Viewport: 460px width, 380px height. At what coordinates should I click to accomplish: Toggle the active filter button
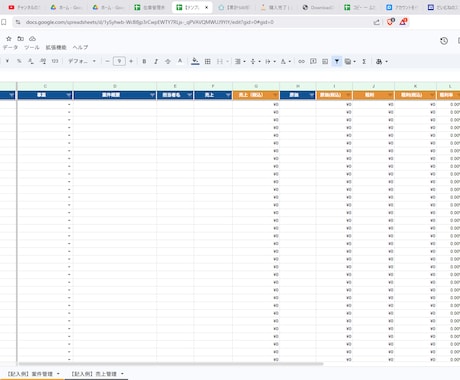click(x=337, y=61)
